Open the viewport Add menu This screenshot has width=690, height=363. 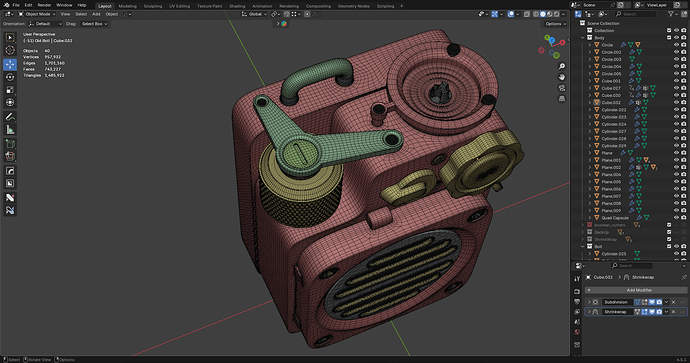96,14
